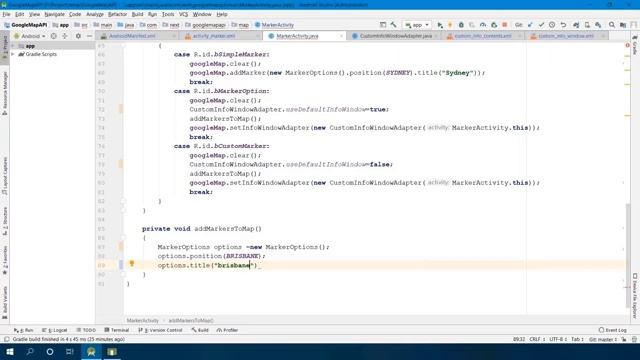Image resolution: width=640 pixels, height=360 pixels.
Task: Click Sync Project with Gradle Files icon
Action: [576, 25]
